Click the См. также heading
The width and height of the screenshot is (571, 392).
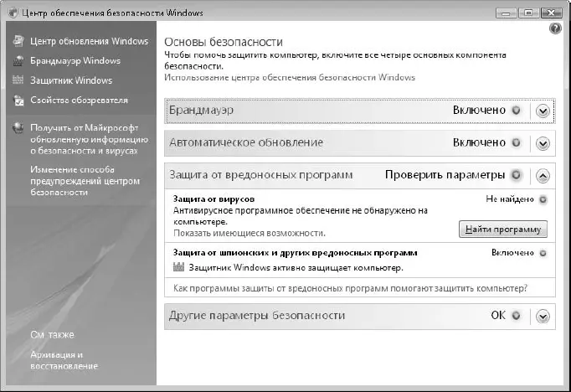tap(52, 334)
